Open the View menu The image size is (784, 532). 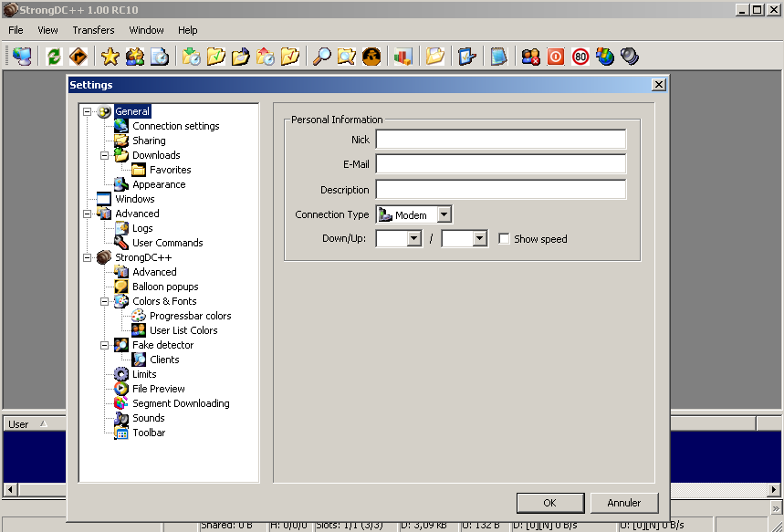point(47,30)
